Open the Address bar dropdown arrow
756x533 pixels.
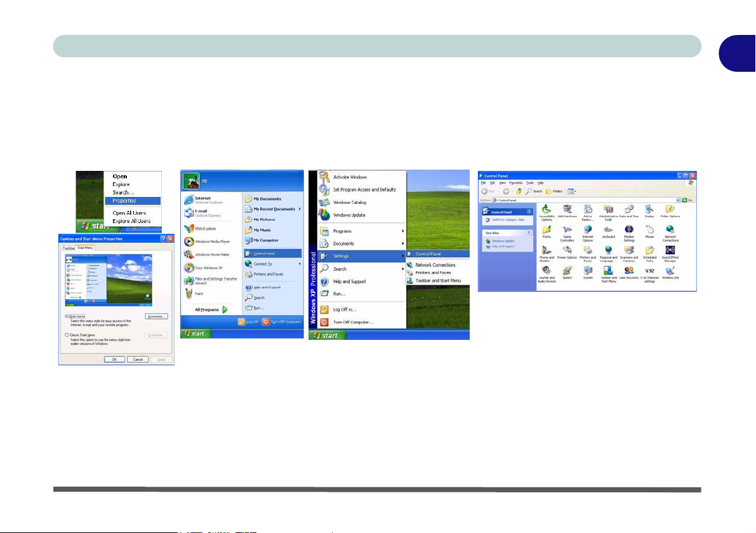tap(678, 200)
